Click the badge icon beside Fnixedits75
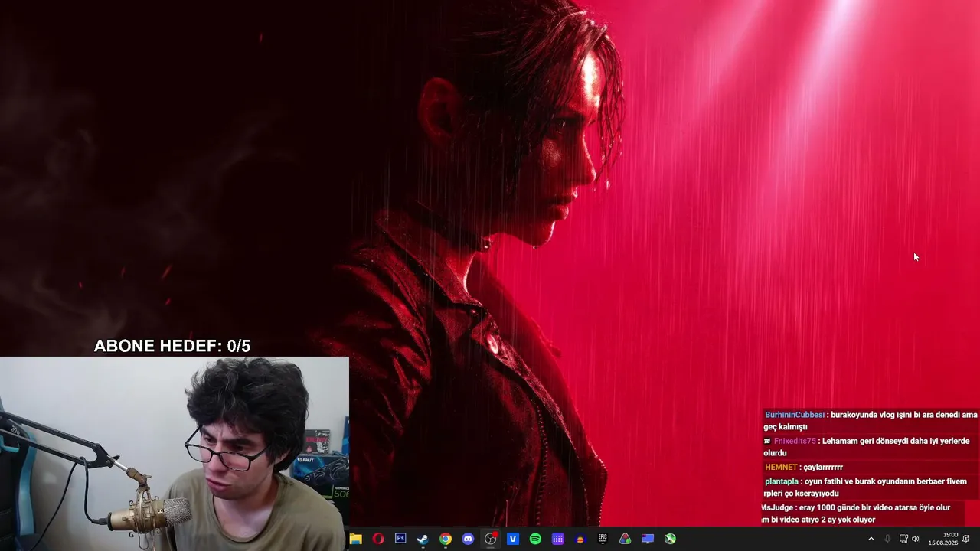This screenshot has width=980, height=551. 767,441
